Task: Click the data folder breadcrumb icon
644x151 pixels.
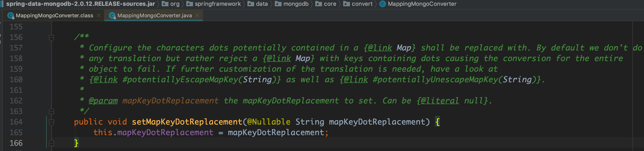Action: 251,4
